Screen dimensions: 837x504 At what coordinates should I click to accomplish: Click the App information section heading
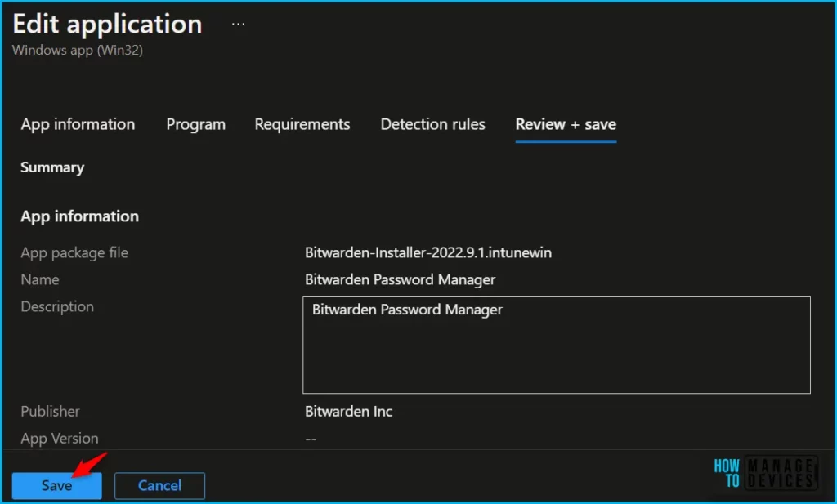coord(79,216)
